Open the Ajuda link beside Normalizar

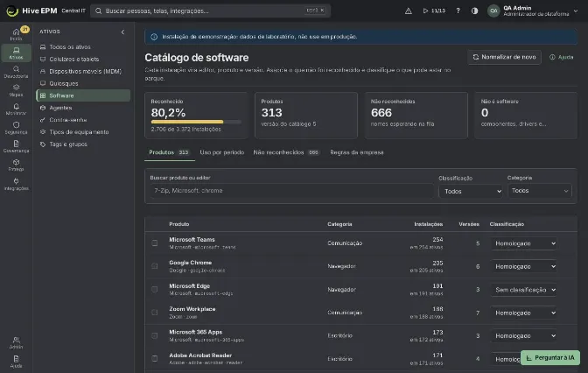[562, 57]
